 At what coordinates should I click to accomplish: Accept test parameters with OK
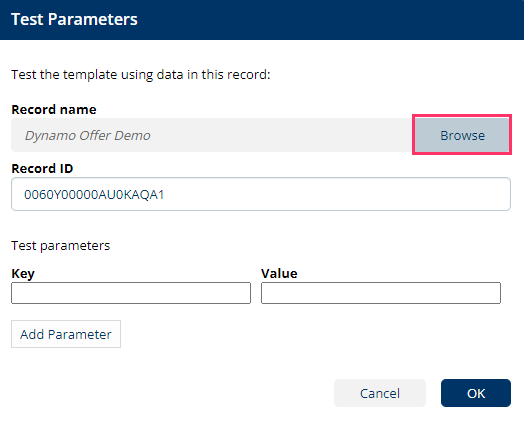pos(476,393)
